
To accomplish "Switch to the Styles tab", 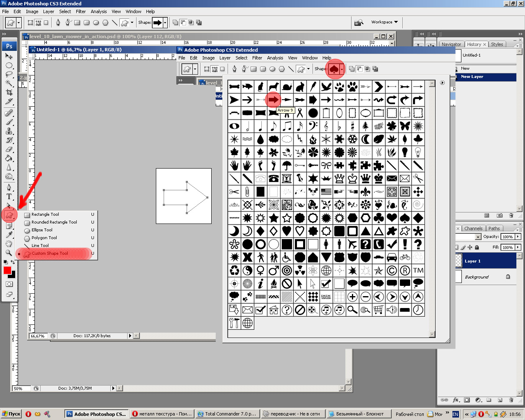I will pyautogui.click(x=497, y=44).
